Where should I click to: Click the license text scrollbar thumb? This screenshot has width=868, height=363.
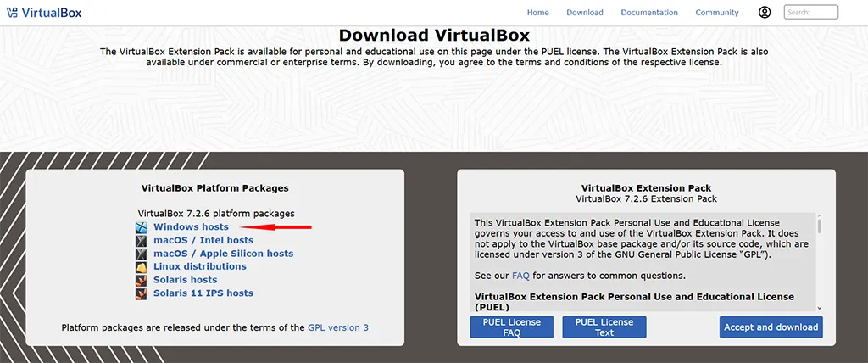pyautogui.click(x=820, y=226)
